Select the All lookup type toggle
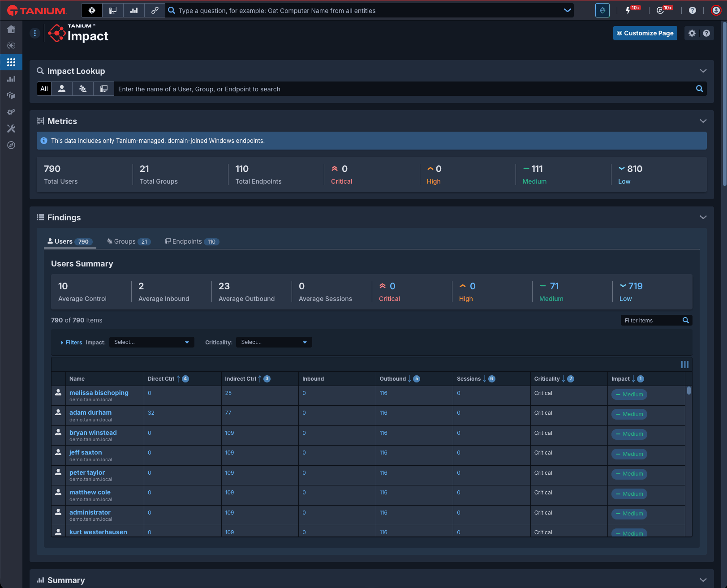This screenshot has height=588, width=727. coord(44,89)
